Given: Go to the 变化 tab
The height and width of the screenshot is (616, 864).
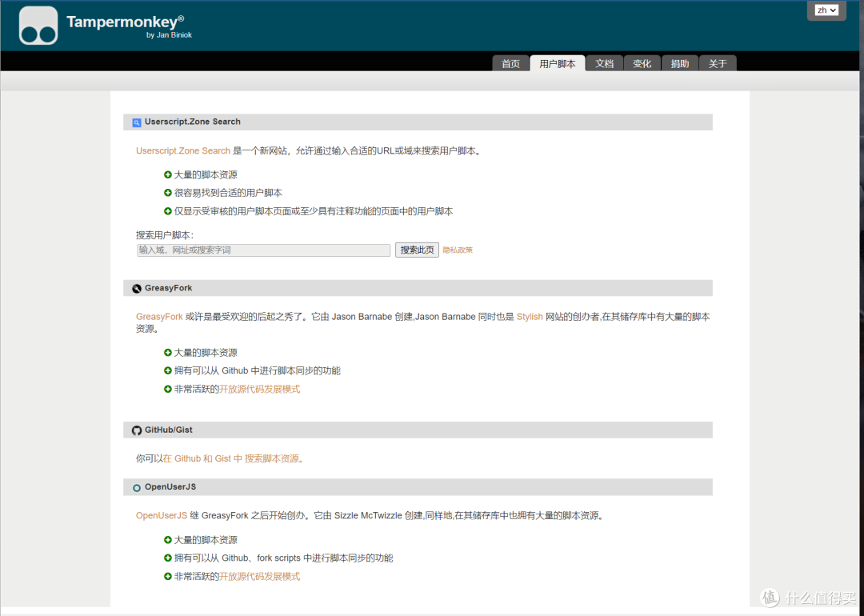Looking at the screenshot, I should point(642,64).
